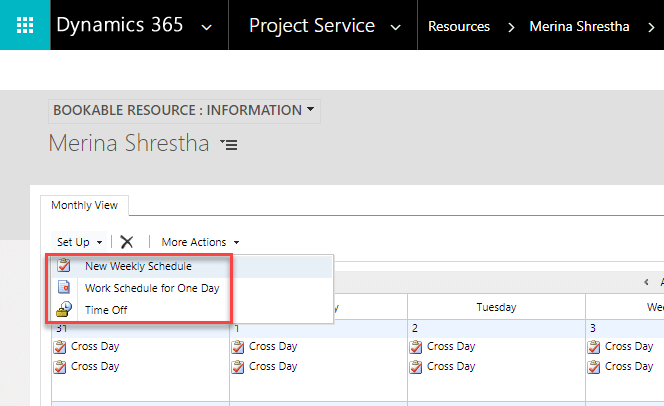Screen dimensions: 664x406
Task: Select the Tuesday column header
Action: pyautogui.click(x=496, y=307)
